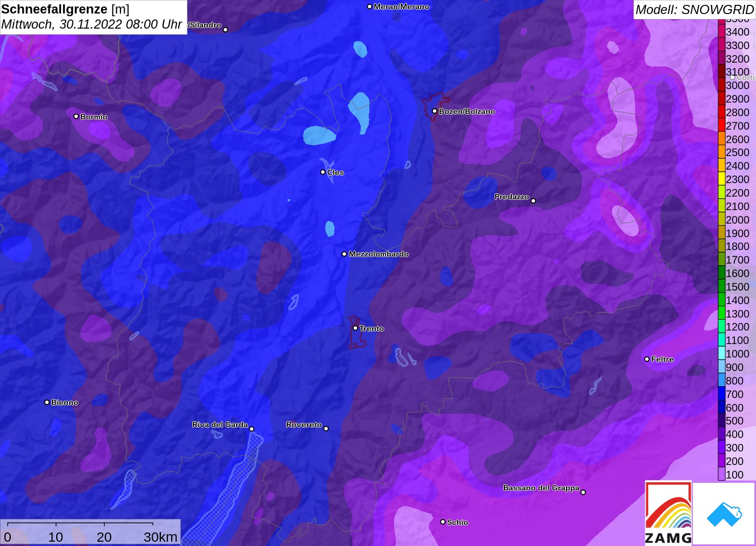Click the Feltre city marker dot
This screenshot has width=756, height=546.
[x=647, y=359]
